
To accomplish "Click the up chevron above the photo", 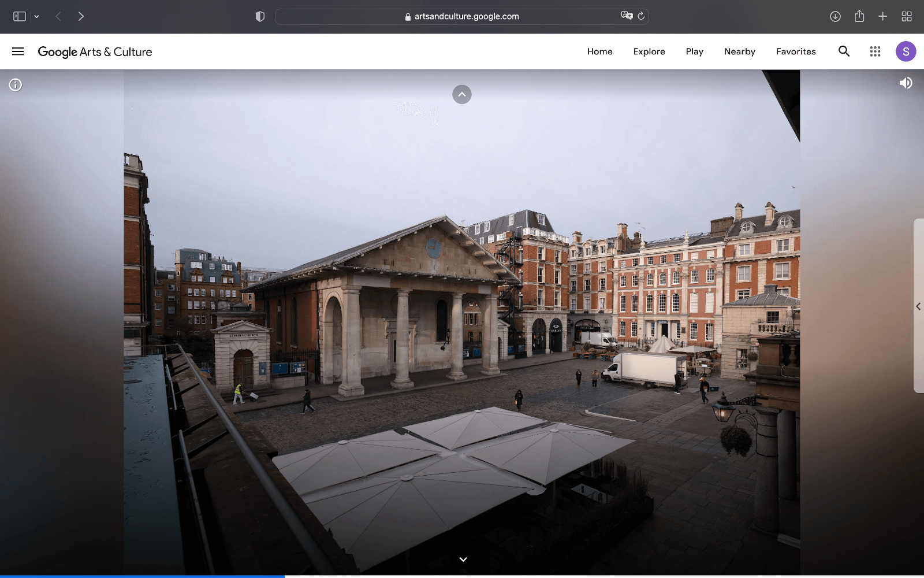I will [462, 94].
